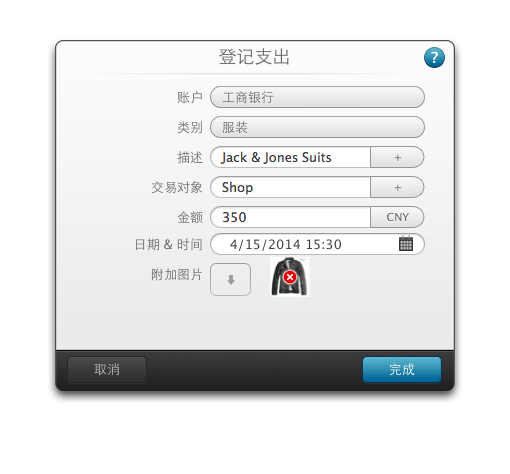Screen dimensions: 510x474
Task: Click the 附加图片 label
Action: [x=177, y=275]
